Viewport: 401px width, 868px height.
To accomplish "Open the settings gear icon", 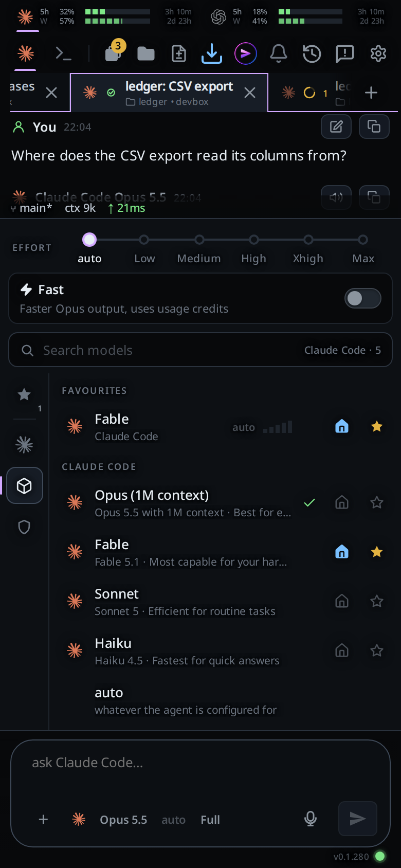I will pyautogui.click(x=378, y=53).
